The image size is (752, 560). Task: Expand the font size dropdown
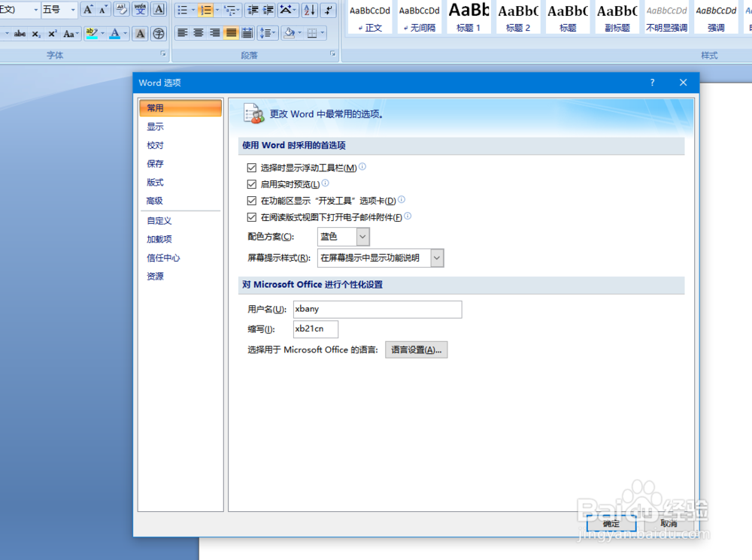(x=73, y=10)
